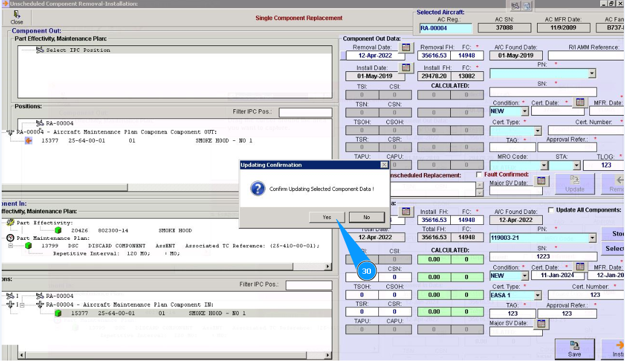625x364 pixels.
Task: Open the EASA 1 Cert. Type dropdown
Action: 538,295
